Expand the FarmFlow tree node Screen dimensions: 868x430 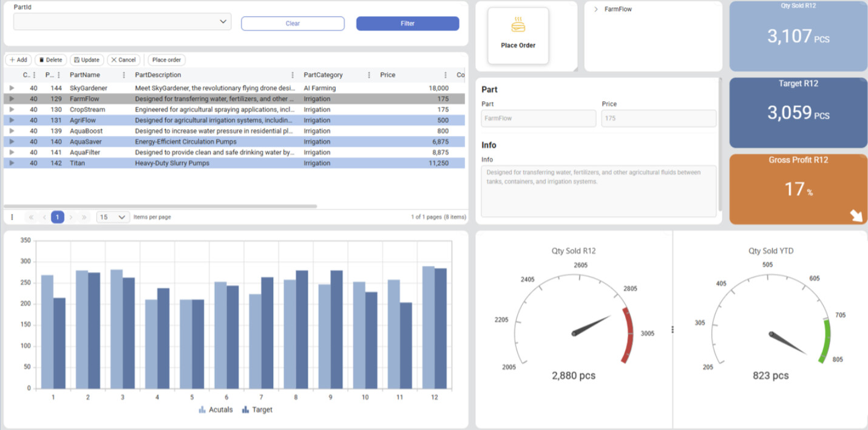(596, 9)
